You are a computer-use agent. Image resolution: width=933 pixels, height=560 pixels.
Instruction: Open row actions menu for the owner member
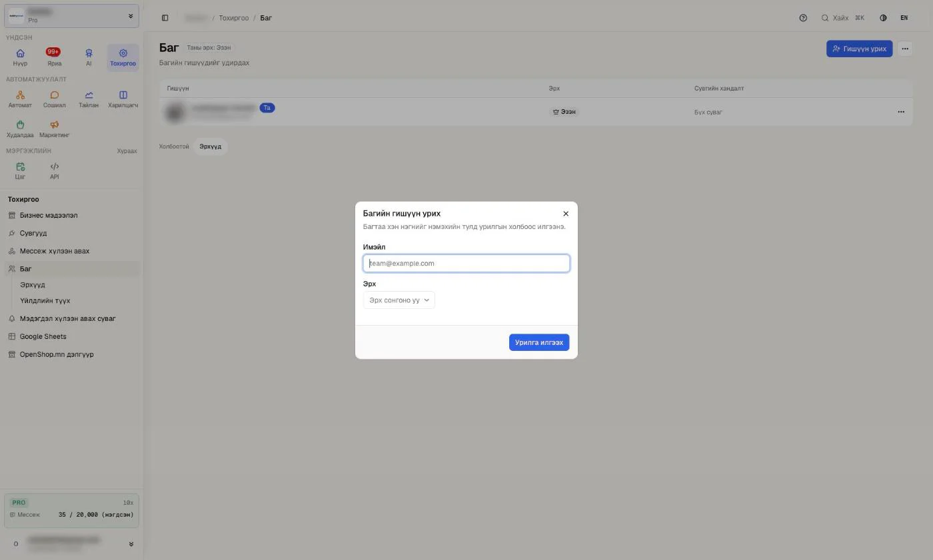tap(901, 112)
